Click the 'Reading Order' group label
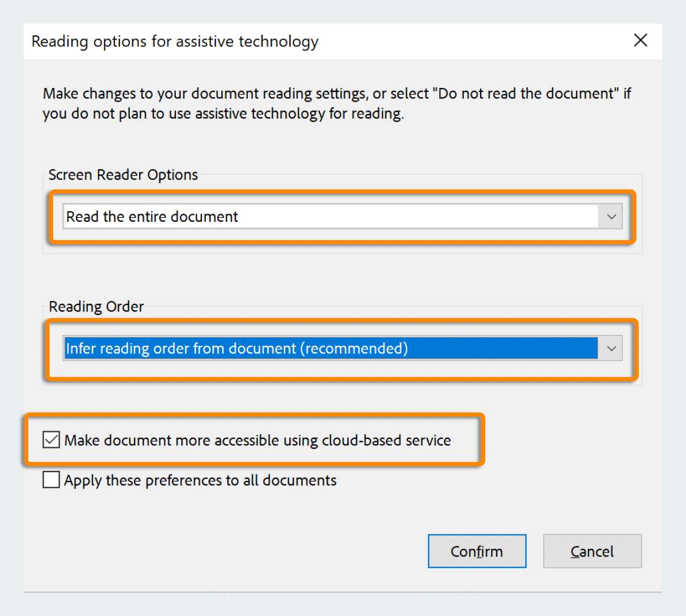Screen dimensions: 686x616 click(x=96, y=307)
